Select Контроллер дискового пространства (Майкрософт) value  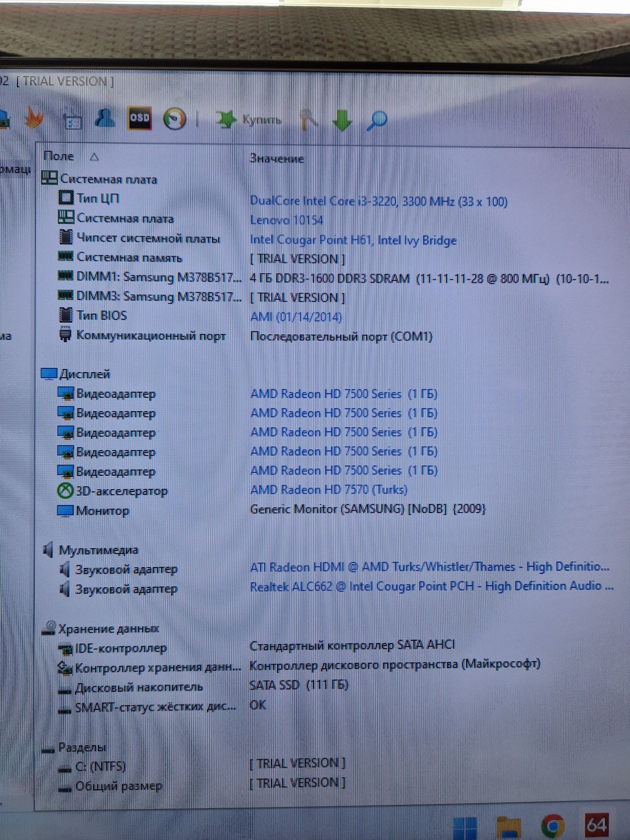click(395, 665)
